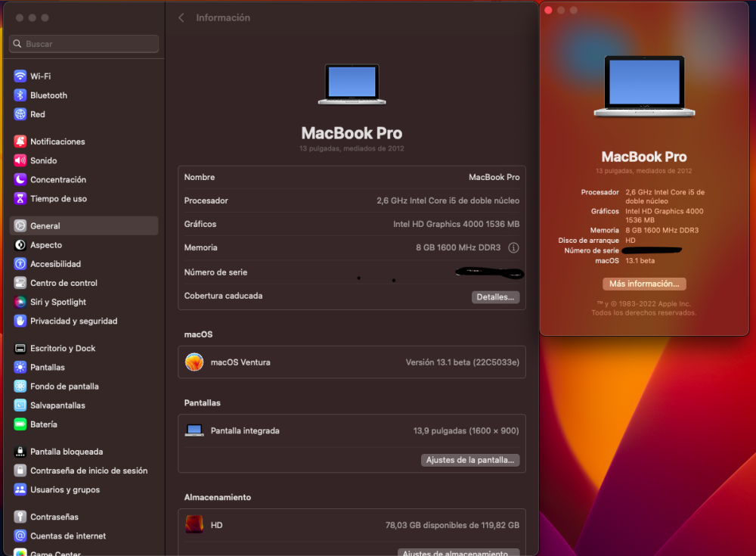
Task: Open Aspecto icon in sidebar
Action: coord(20,245)
